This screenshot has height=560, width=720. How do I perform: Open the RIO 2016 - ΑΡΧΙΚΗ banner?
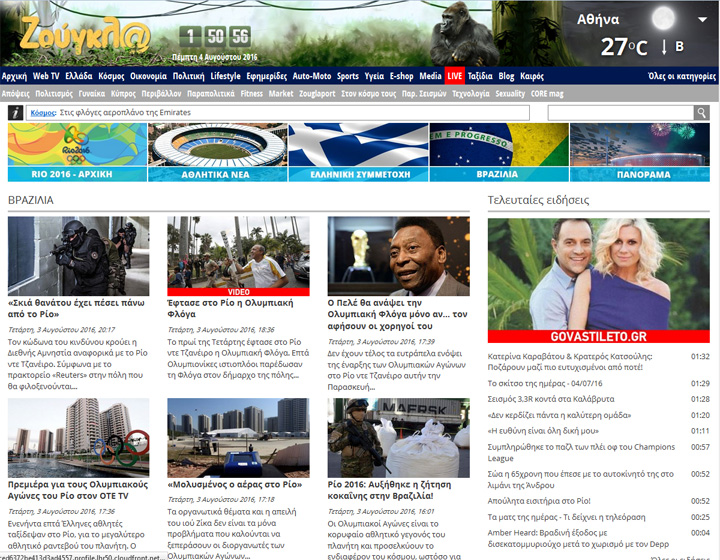(x=75, y=152)
